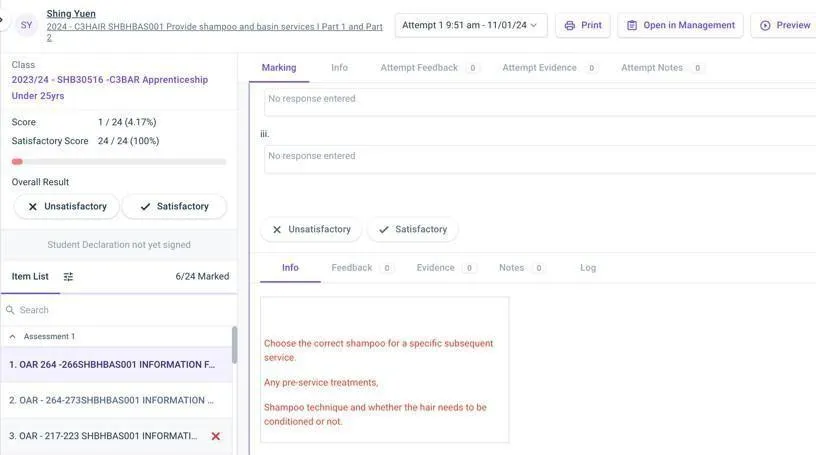Click the SY student avatar

pos(26,25)
